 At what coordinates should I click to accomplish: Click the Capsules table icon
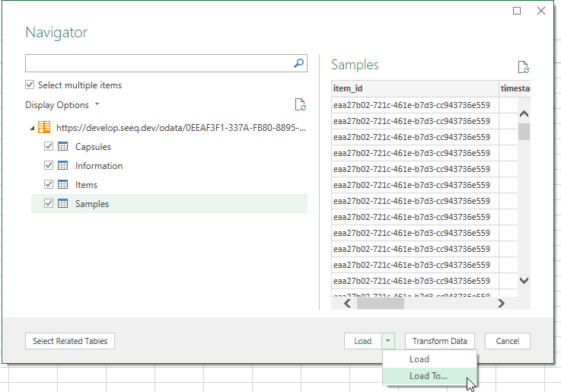tap(62, 147)
